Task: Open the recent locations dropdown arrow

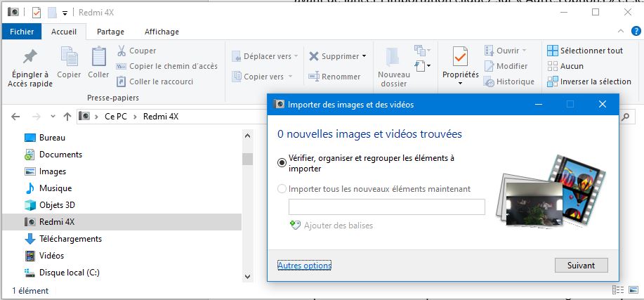Action: [x=53, y=117]
